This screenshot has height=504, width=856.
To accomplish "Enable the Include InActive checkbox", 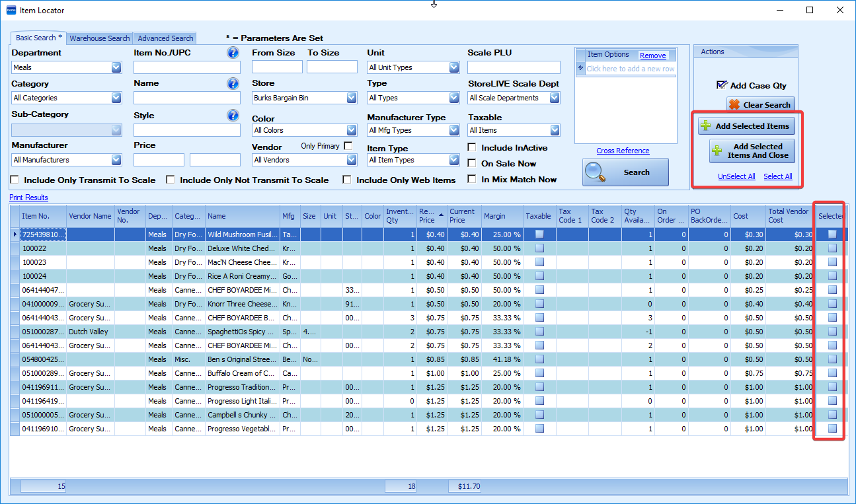I will [472, 148].
